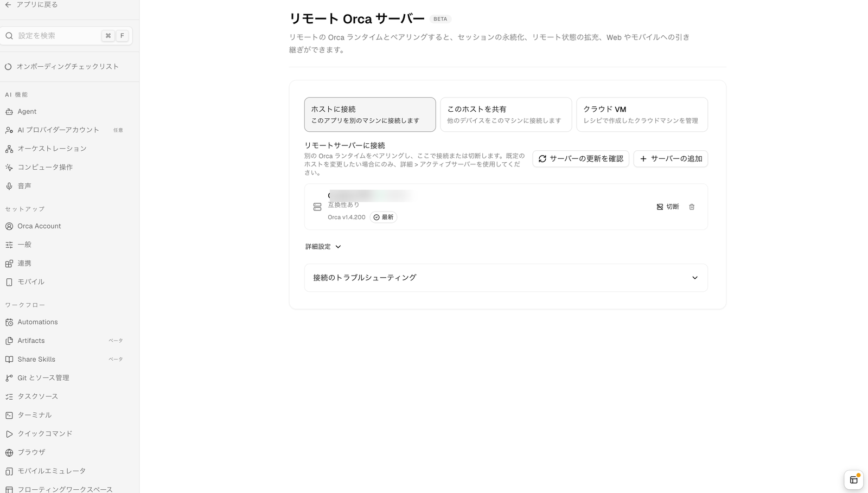The width and height of the screenshot is (868, 493).
Task: Disconnect server with 切断 button
Action: [x=668, y=207]
